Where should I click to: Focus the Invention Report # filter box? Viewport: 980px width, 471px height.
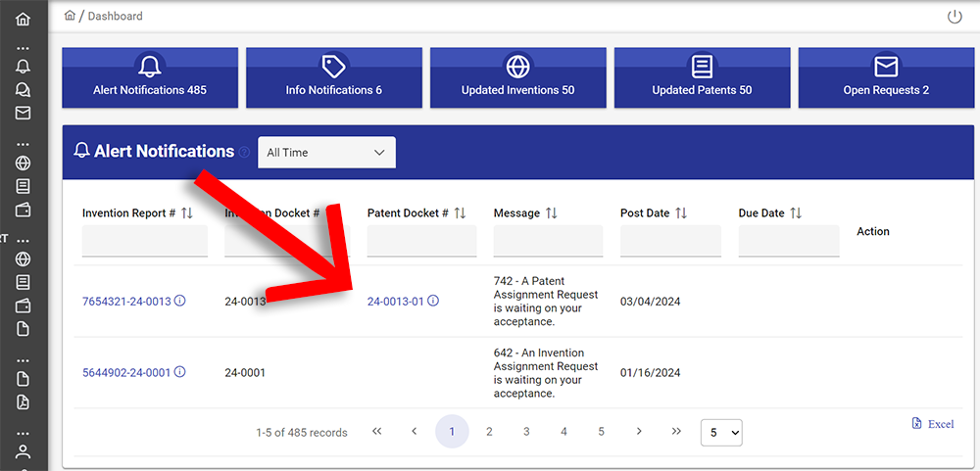[145, 241]
